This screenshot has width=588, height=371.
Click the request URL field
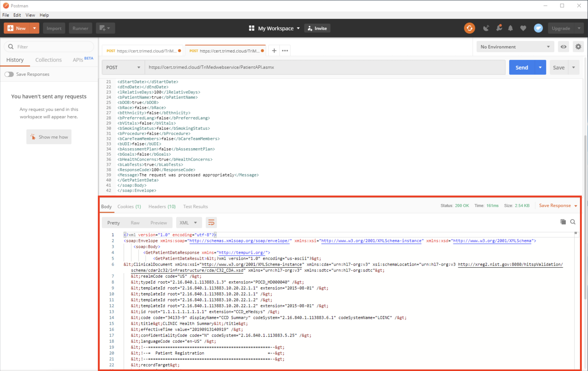pyautogui.click(x=325, y=67)
